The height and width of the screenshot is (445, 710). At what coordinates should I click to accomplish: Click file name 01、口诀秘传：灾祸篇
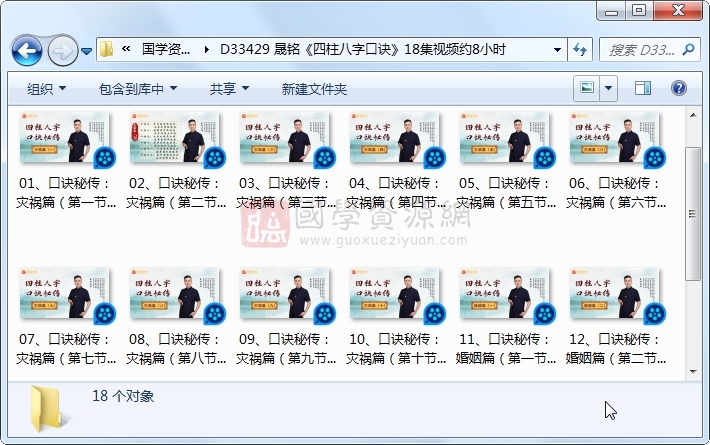pos(66,192)
